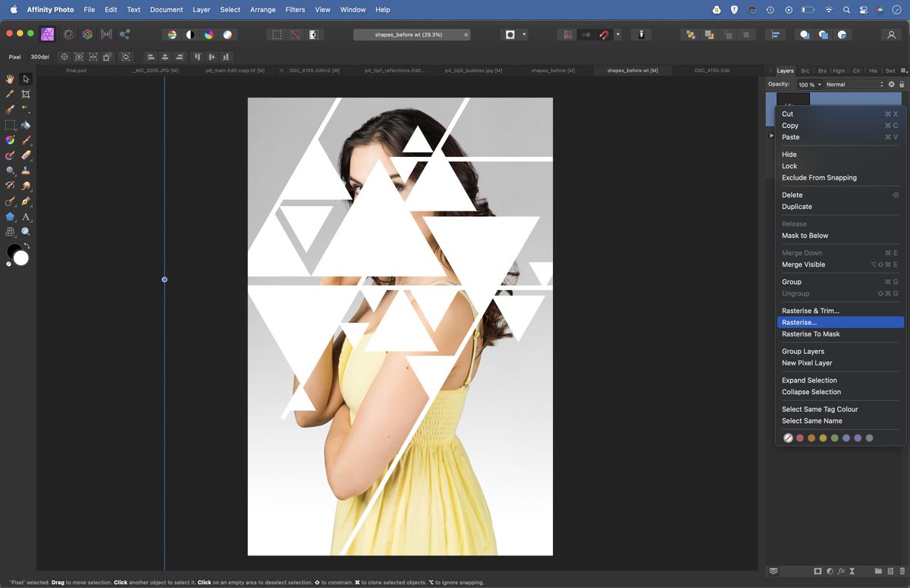Click the Align Horizontal Centre button

pos(165,56)
